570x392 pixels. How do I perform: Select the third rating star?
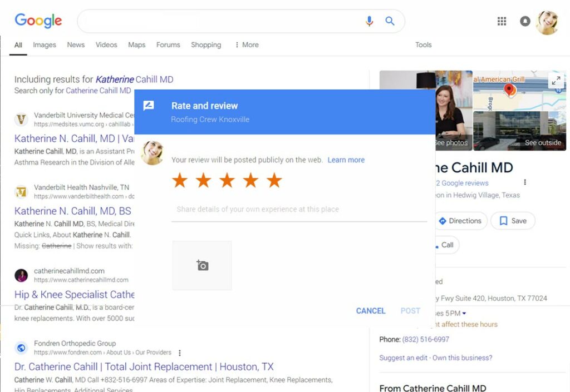(227, 180)
